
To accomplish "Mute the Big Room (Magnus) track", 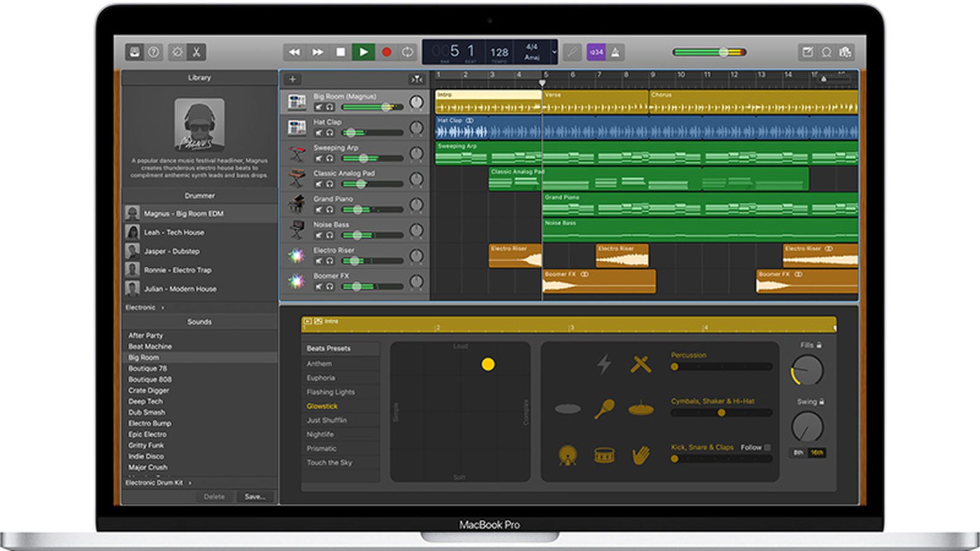I will click(x=318, y=107).
